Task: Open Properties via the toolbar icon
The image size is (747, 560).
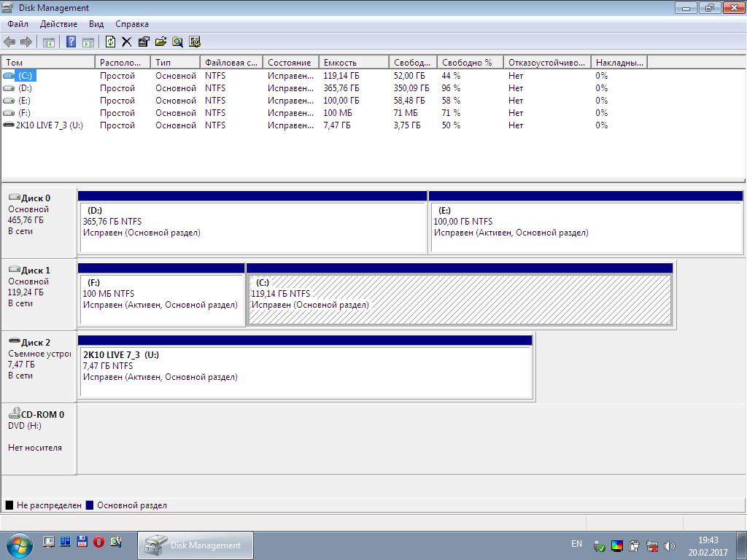Action: (144, 42)
